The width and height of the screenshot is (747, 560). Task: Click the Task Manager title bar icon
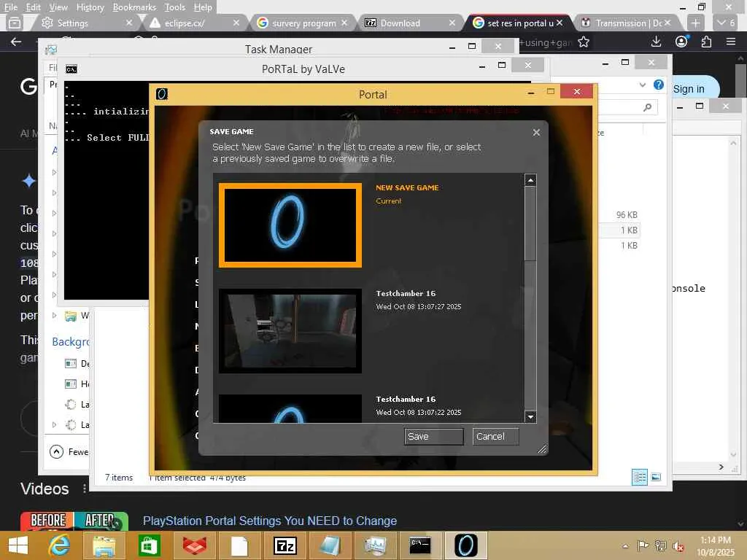click(51, 49)
